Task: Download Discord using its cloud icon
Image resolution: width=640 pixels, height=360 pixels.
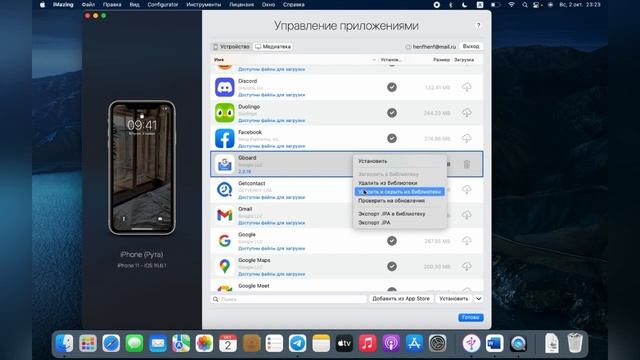Action: pos(467,87)
